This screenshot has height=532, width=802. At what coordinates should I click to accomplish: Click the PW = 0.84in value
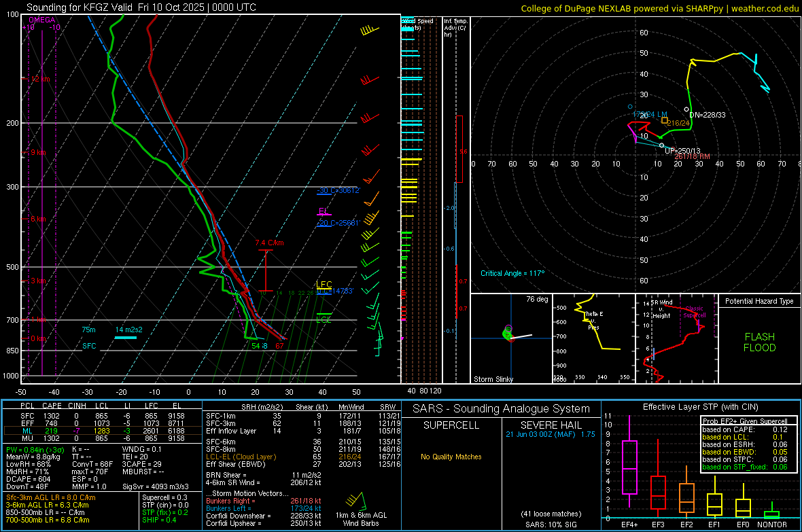point(35,450)
